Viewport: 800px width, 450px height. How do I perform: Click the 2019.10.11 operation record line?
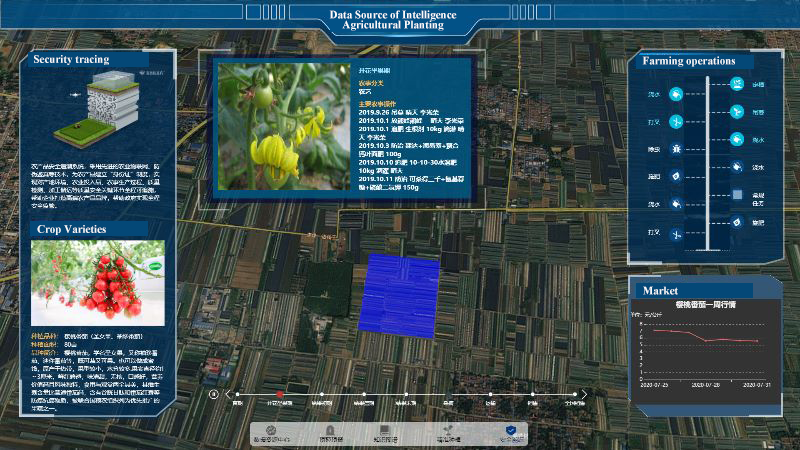click(411, 183)
